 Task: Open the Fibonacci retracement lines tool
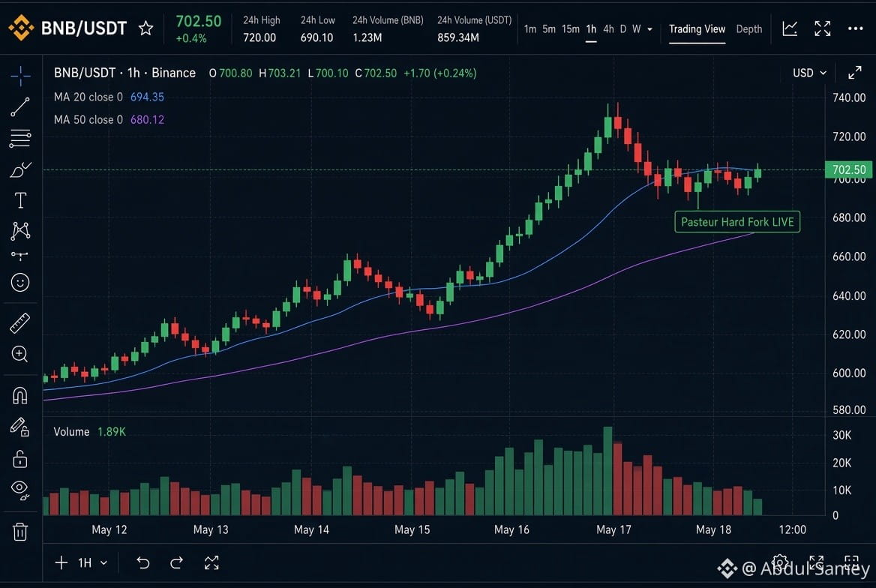click(20, 138)
